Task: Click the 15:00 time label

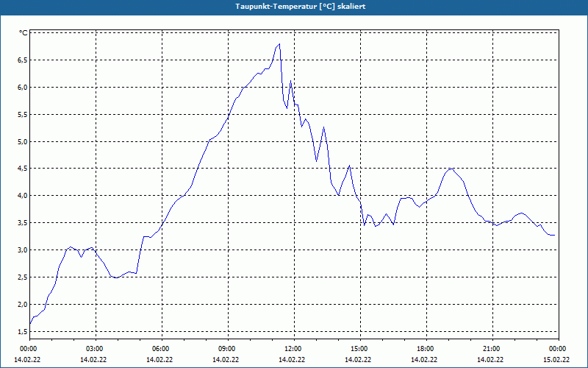Action: [359, 349]
